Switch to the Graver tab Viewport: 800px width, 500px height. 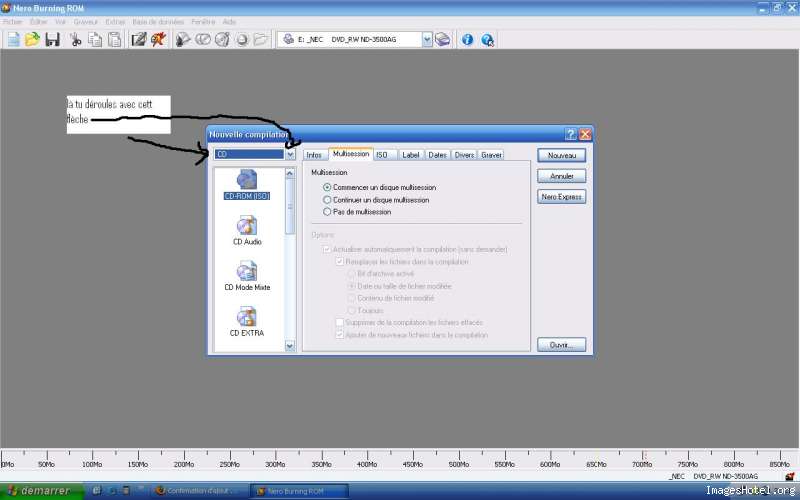(491, 155)
